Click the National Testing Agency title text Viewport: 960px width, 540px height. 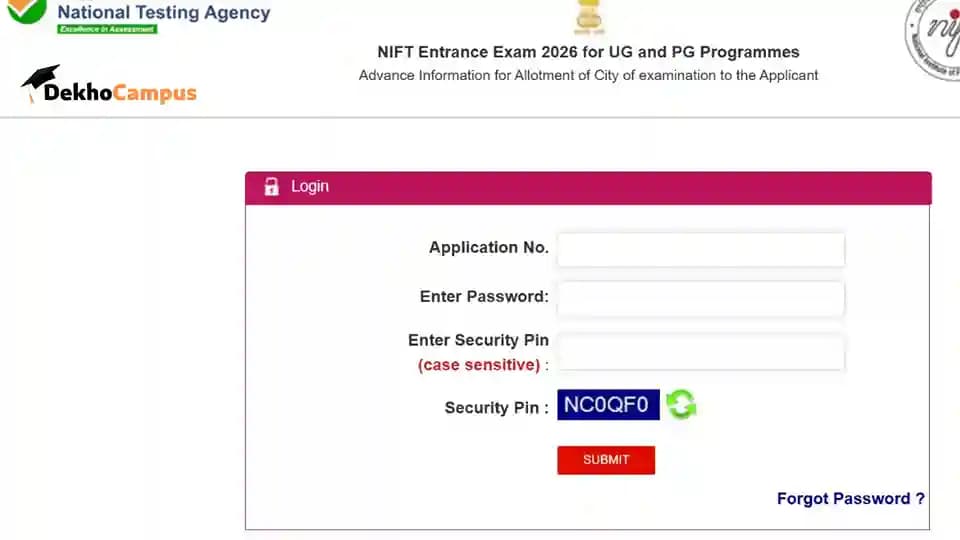pos(164,13)
